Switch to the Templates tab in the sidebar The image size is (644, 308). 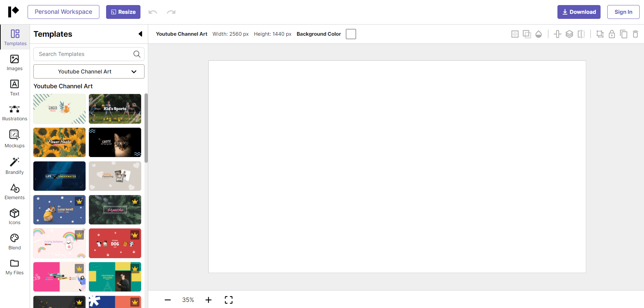point(14,37)
